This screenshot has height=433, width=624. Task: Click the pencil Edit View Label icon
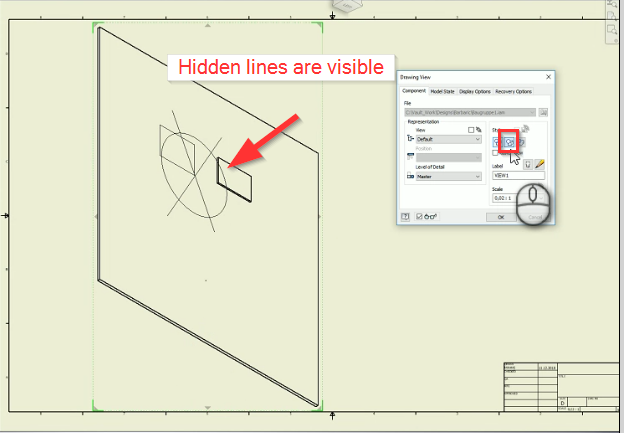click(540, 164)
